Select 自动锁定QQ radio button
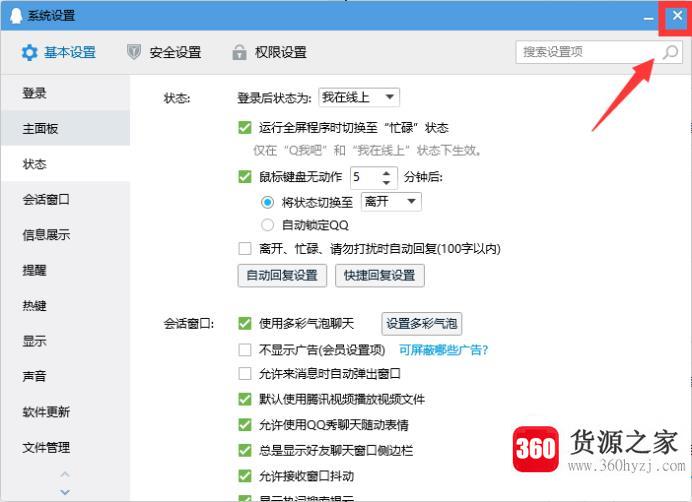Screen dimensions: 692x502 (267, 225)
